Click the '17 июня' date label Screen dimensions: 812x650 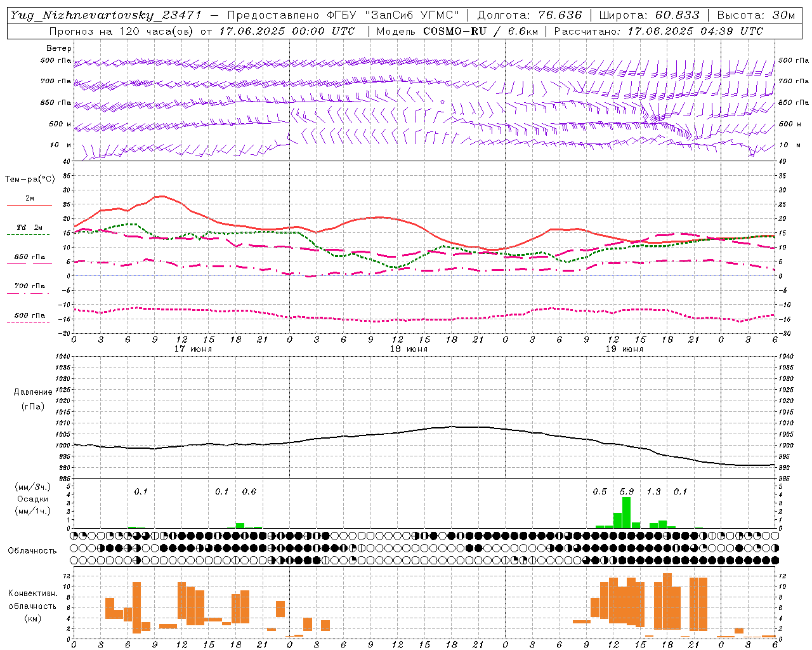[193, 349]
